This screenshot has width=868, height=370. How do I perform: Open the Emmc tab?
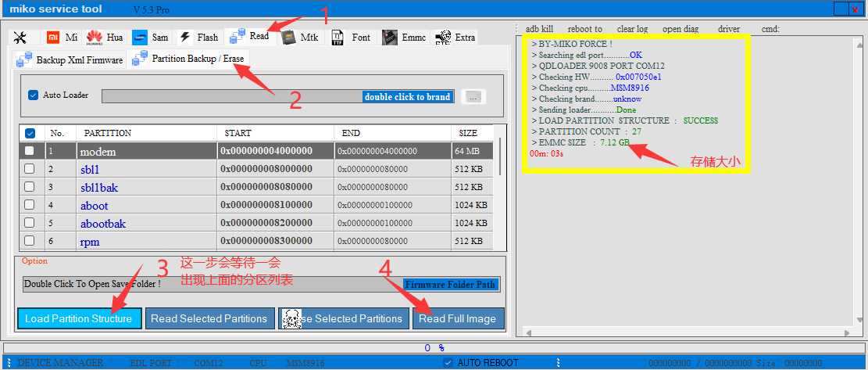coord(405,38)
